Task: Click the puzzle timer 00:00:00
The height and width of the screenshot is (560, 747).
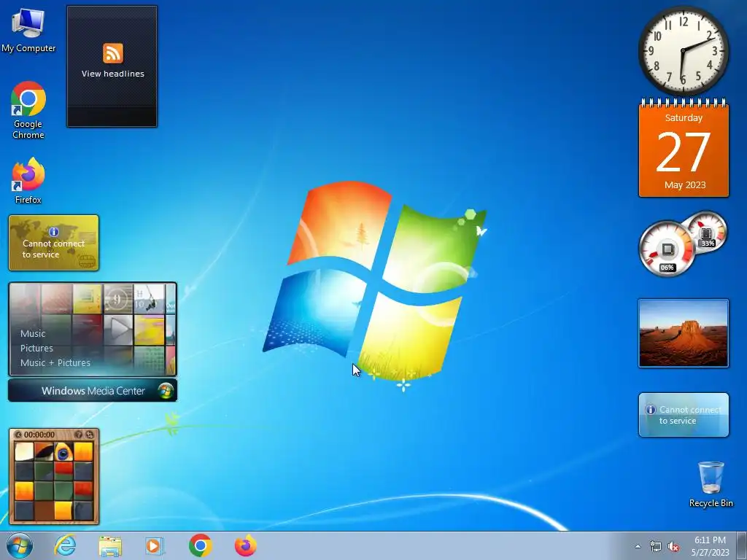Action: click(39, 435)
